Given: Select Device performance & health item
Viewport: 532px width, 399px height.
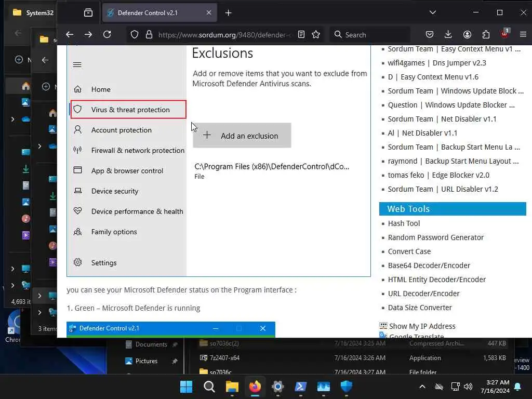Looking at the screenshot, I should 137,211.
